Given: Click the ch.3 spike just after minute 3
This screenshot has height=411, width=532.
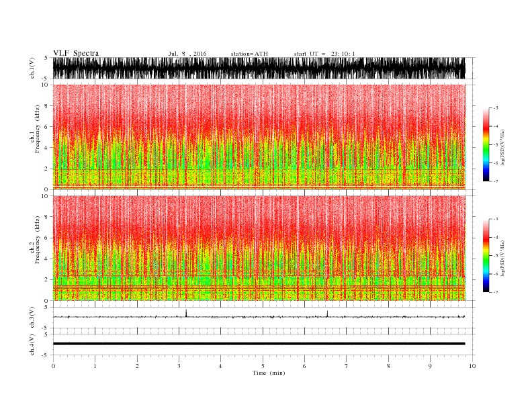Looking at the screenshot, I should (x=186, y=313).
